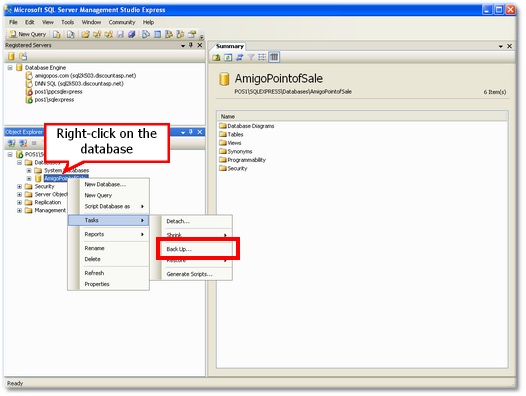Click the second server-type icon in Registered Servers toolbar
The height and width of the screenshot is (396, 526).
[23, 56]
